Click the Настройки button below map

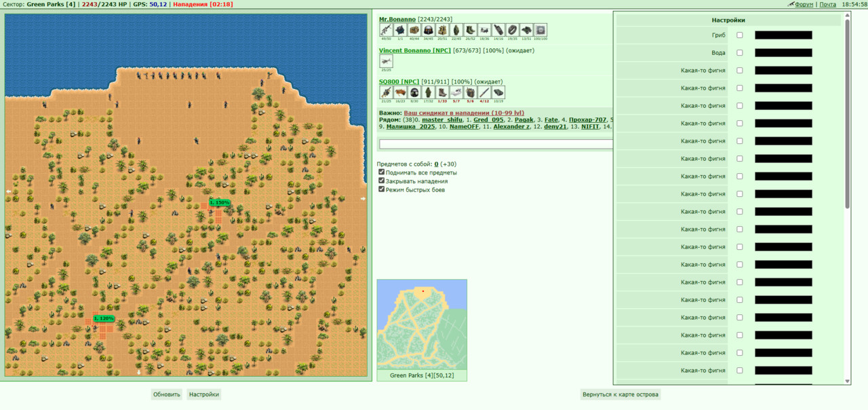pos(203,394)
